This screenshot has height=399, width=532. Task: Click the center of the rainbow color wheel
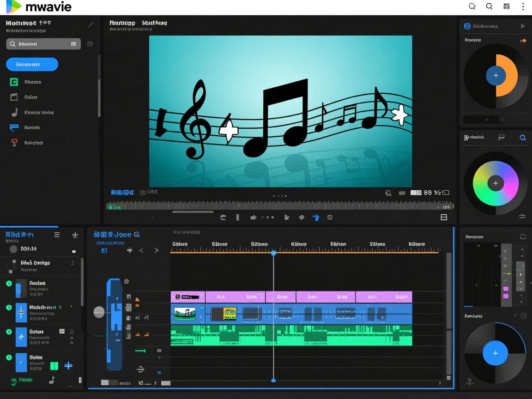point(496,183)
